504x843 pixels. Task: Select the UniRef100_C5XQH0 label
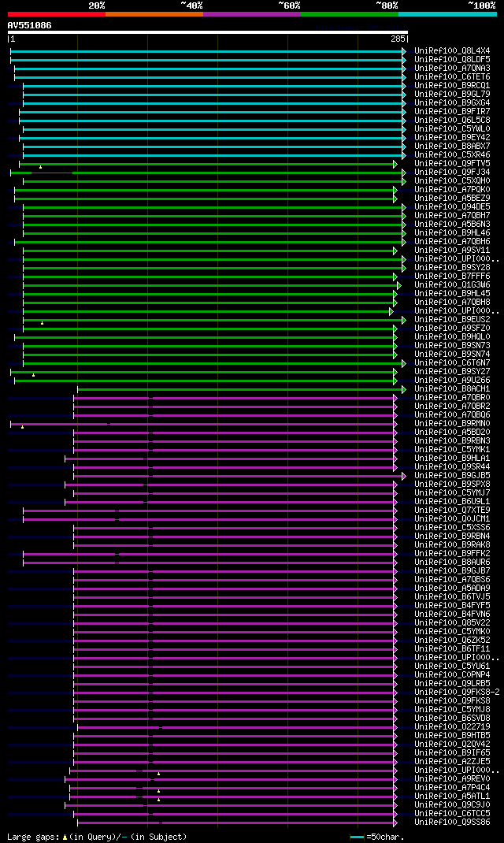coord(452,181)
